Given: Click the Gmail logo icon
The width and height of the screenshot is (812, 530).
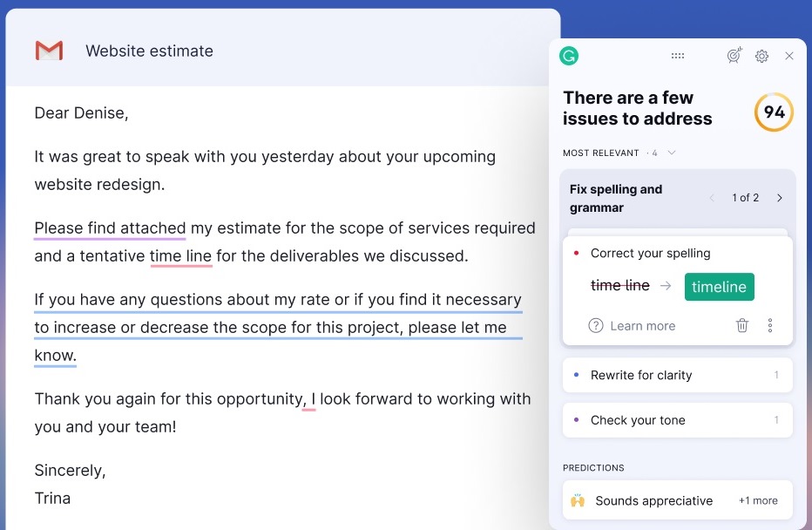Looking at the screenshot, I should click(49, 51).
